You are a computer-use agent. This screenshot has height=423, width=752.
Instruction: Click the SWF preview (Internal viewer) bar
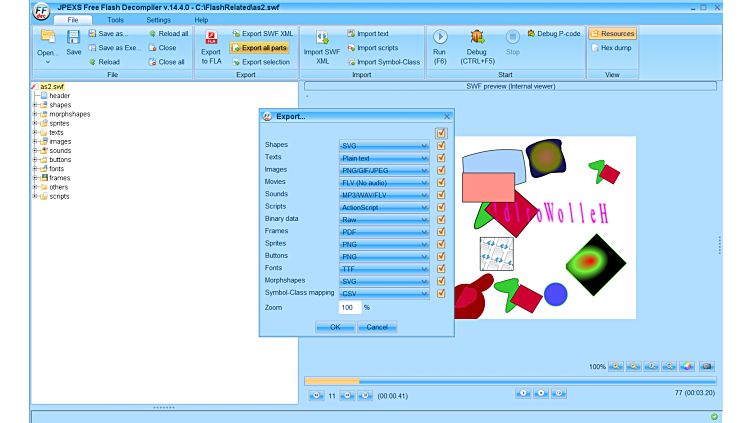pyautogui.click(x=511, y=86)
